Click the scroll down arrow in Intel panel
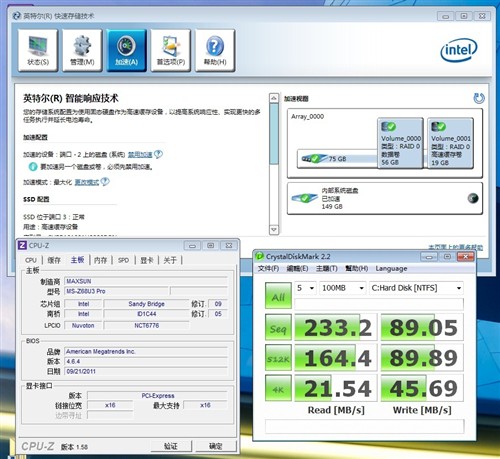Viewport: 500px width, 459px height. pyautogui.click(x=274, y=230)
